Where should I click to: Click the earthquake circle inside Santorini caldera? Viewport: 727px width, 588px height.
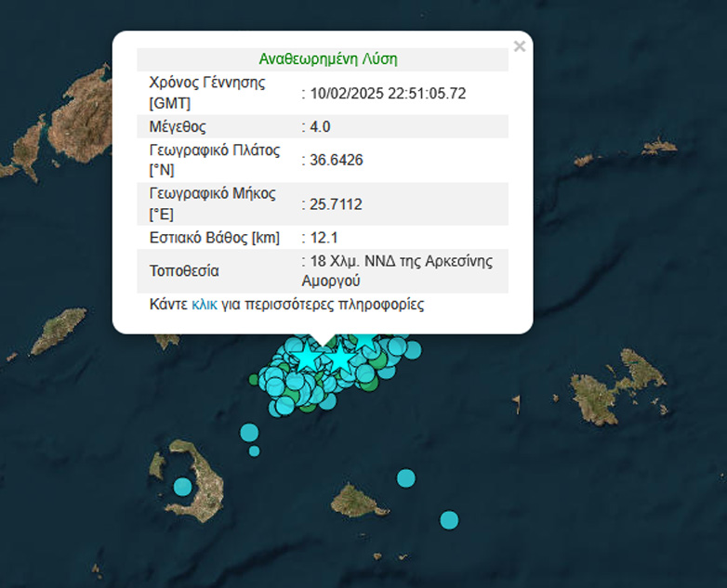pyautogui.click(x=182, y=487)
